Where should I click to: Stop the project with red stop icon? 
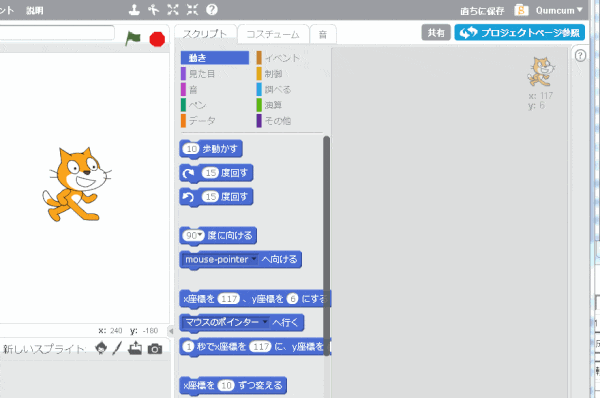[x=157, y=39]
